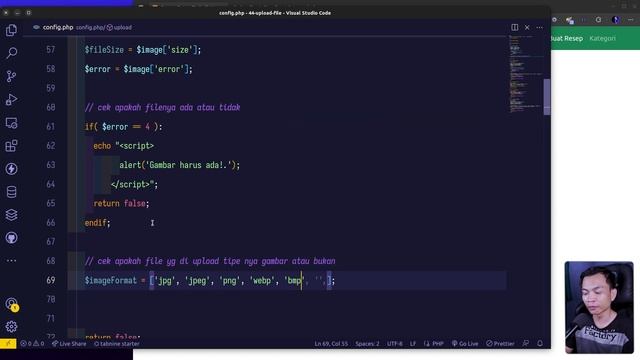The width and height of the screenshot is (640, 360).
Task: Open errors and warnings count in status bar
Action: 32,344
